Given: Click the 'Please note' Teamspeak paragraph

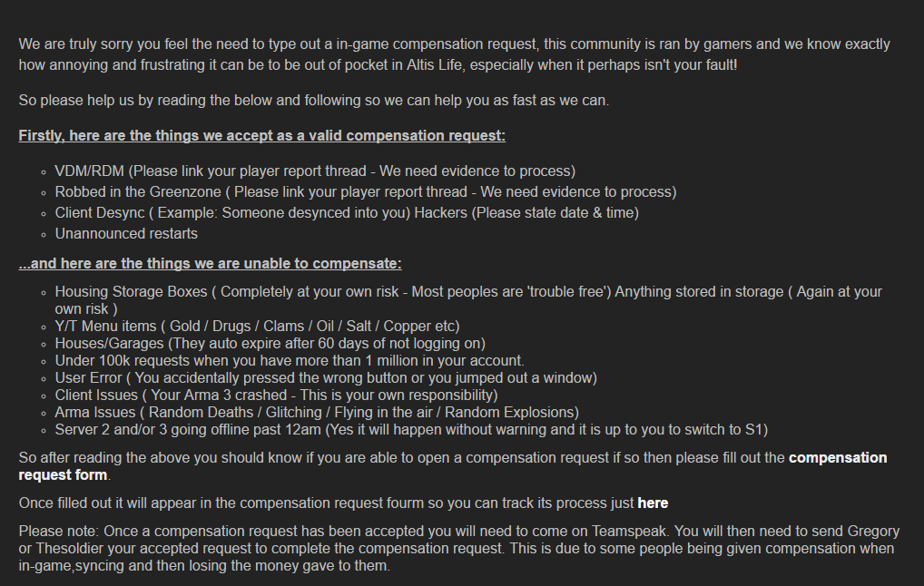Looking at the screenshot, I should click(x=459, y=548).
